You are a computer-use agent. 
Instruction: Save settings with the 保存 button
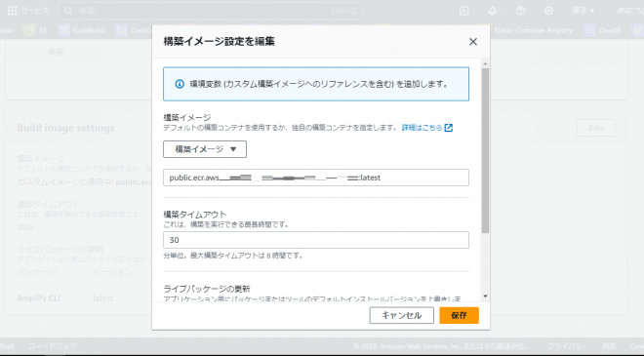tap(459, 315)
